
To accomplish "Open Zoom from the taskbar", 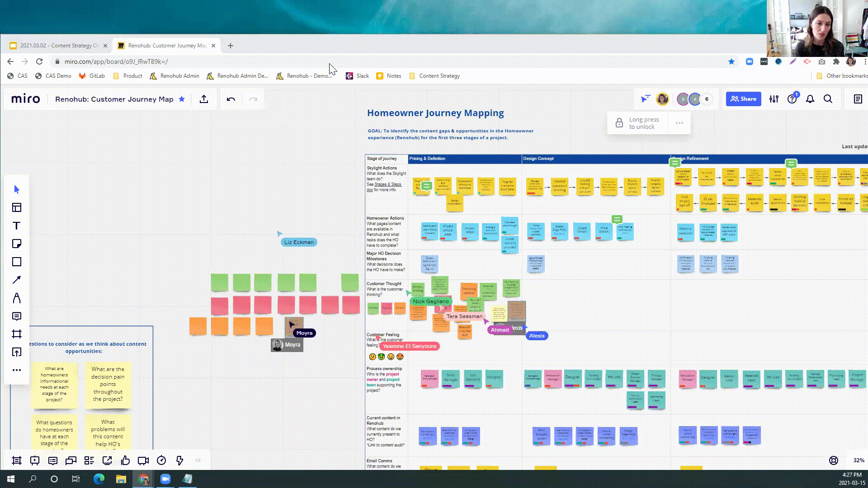I will coord(165,479).
